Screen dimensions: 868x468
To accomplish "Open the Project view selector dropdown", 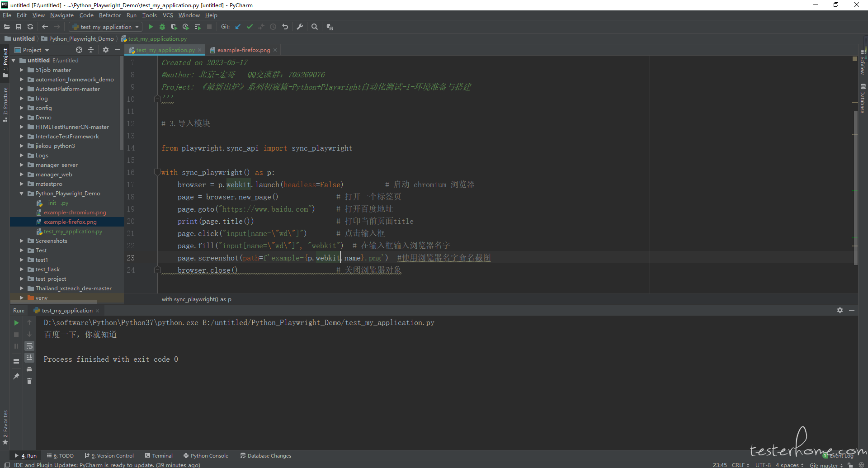I will pos(32,50).
